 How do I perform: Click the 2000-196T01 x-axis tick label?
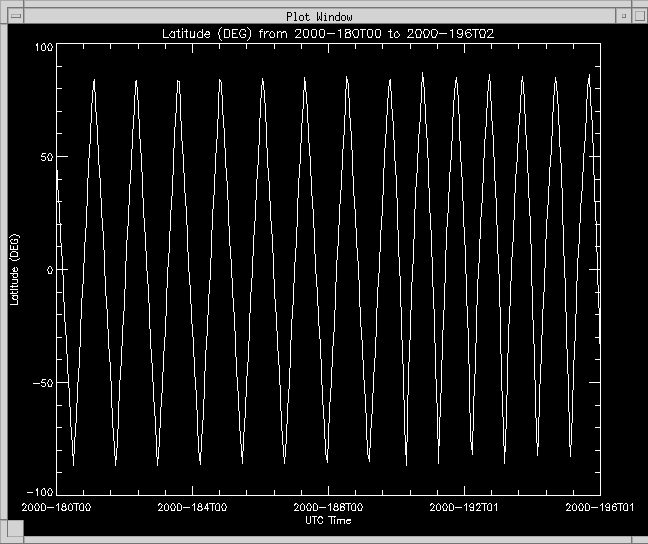(599, 508)
